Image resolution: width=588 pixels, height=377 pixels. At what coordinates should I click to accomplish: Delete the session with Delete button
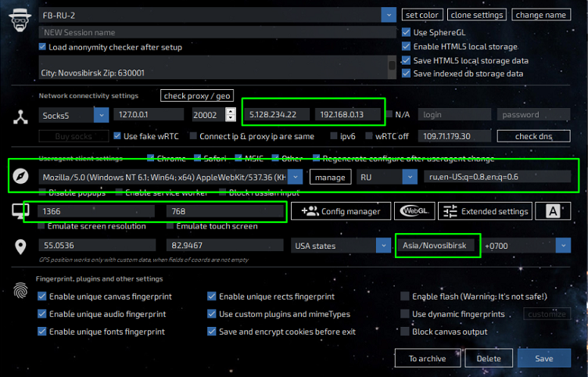point(489,358)
